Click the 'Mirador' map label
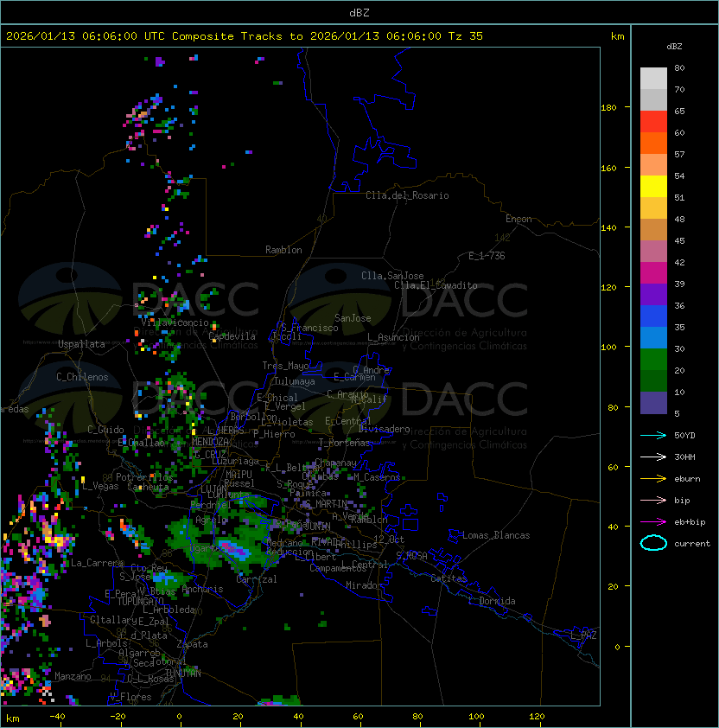The width and height of the screenshot is (719, 728). pyautogui.click(x=365, y=585)
